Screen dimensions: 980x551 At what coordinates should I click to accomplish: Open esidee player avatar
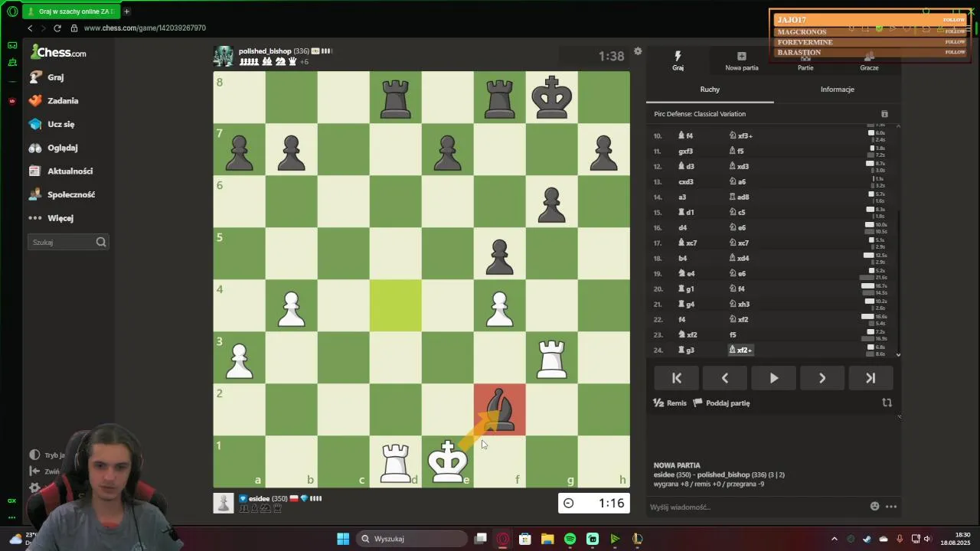[223, 503]
